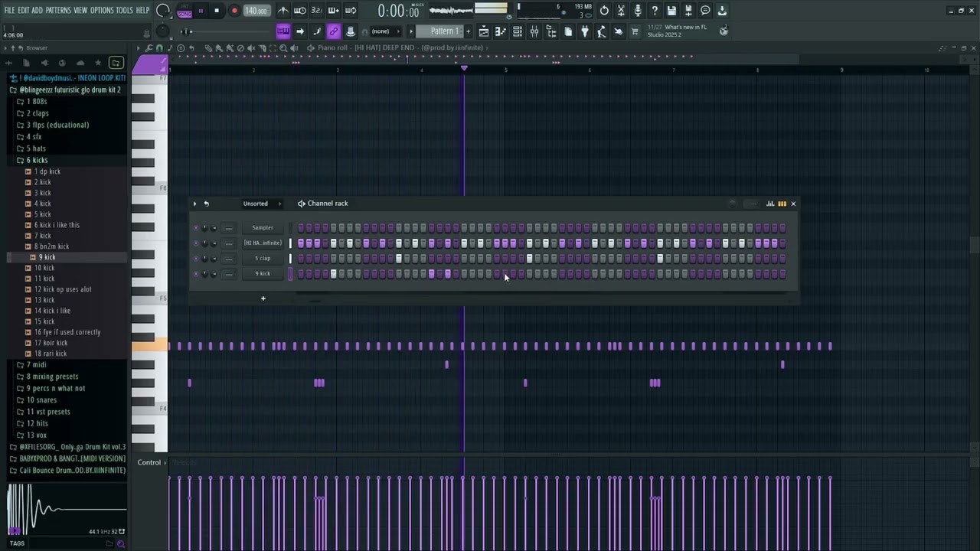The width and height of the screenshot is (980, 551).
Task: Click the Channel rack step sequencer icon
Action: pyautogui.click(x=782, y=204)
